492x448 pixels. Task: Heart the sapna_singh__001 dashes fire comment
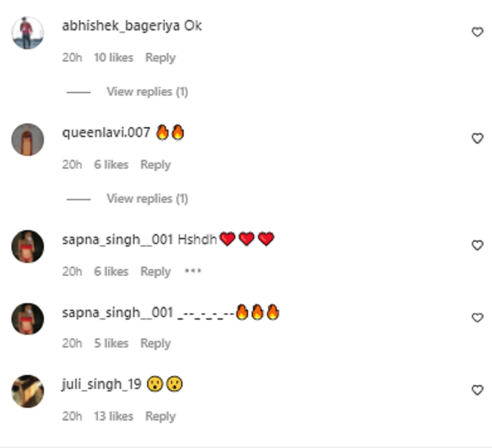(477, 318)
